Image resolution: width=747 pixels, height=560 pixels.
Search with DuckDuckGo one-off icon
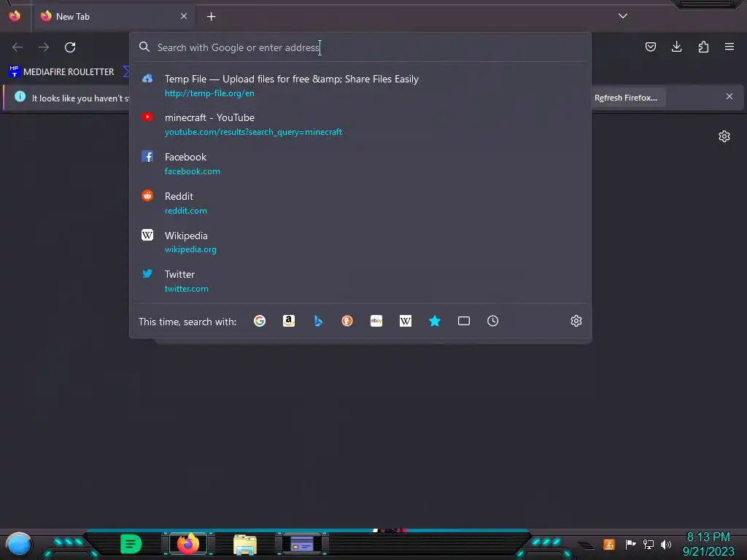pyautogui.click(x=347, y=321)
